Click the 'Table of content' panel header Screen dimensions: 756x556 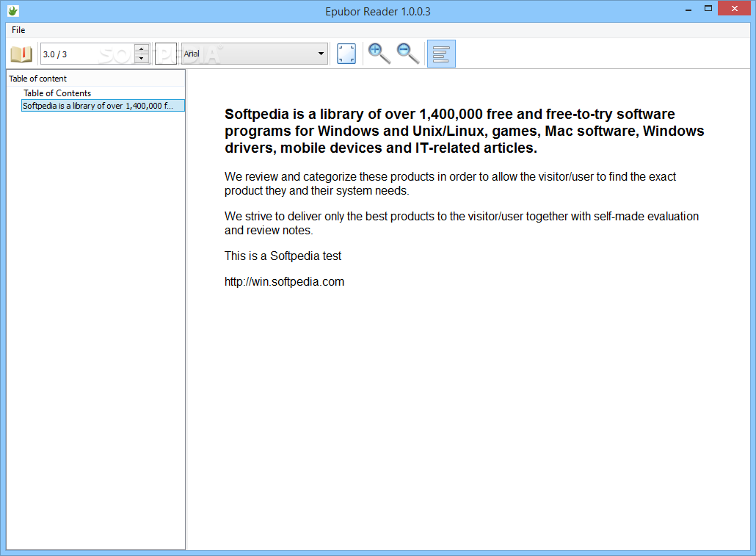pos(95,78)
